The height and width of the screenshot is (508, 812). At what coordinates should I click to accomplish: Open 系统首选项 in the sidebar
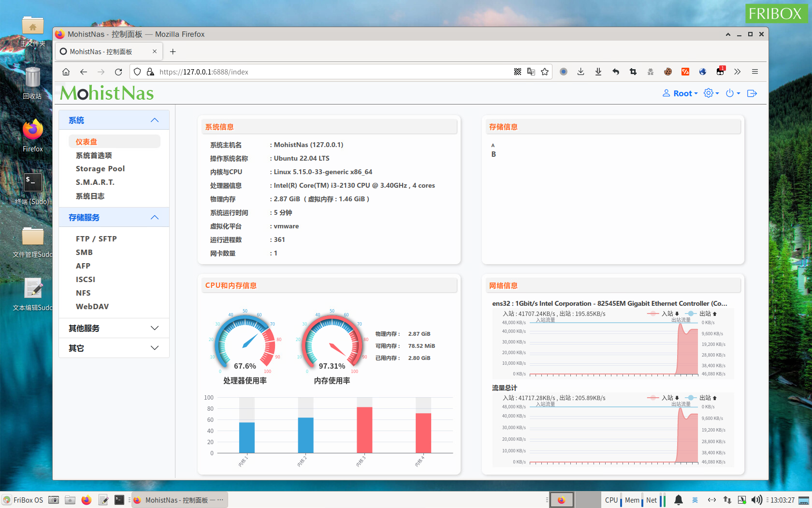click(x=94, y=155)
